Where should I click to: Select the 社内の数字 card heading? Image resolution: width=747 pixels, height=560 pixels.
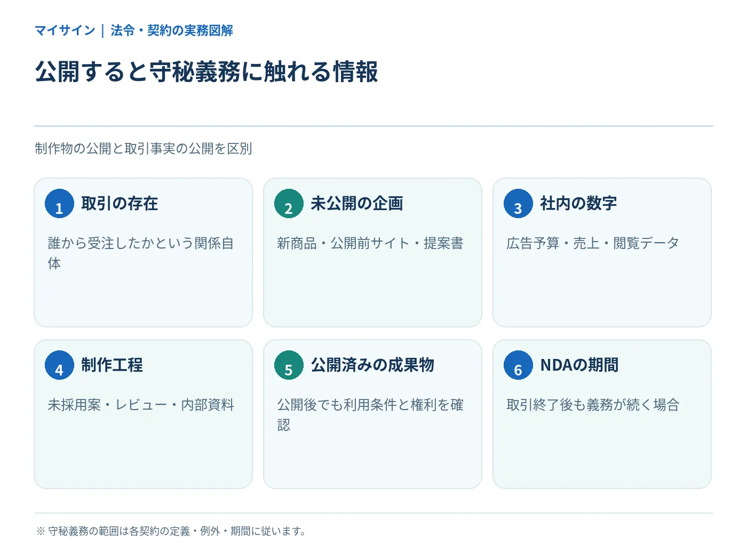[x=578, y=203]
